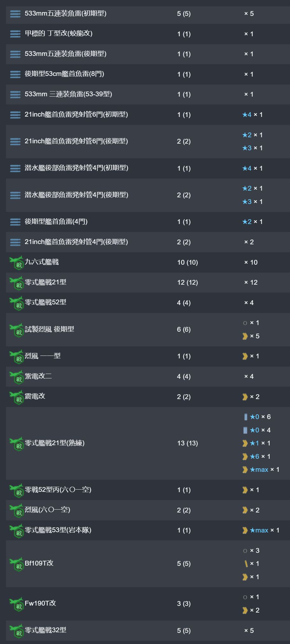Screen dimensions: 290x644
Task: Click fighter icon next to 震電改
Action: click(17, 397)
